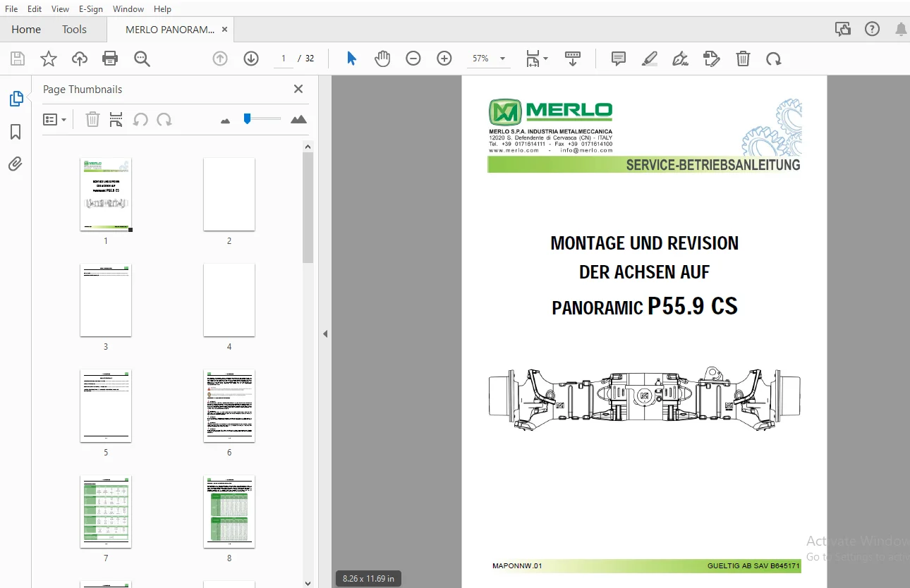The image size is (910, 588).
Task: Click the info@merlo.com email in document
Action: (x=586, y=150)
